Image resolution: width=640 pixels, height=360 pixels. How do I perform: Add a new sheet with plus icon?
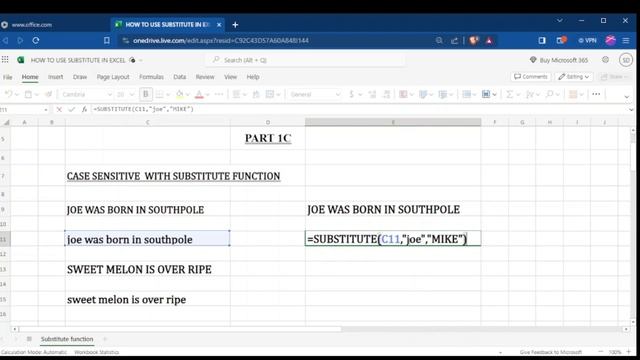[104, 339]
